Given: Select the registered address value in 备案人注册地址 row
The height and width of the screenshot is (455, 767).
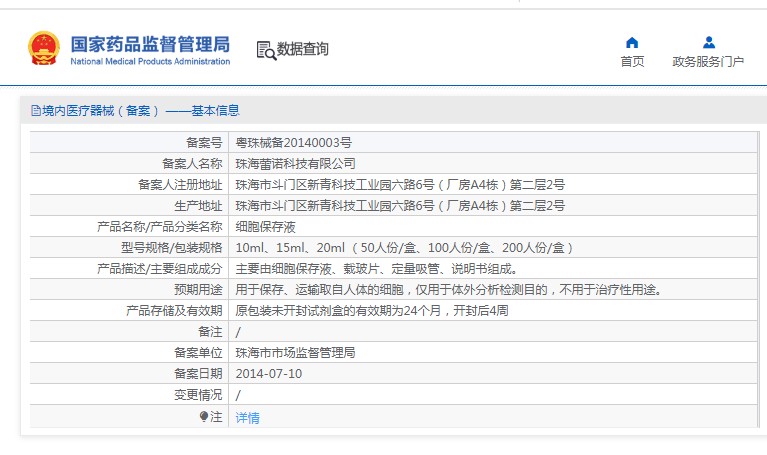Looking at the screenshot, I should pyautogui.click(x=400, y=185).
